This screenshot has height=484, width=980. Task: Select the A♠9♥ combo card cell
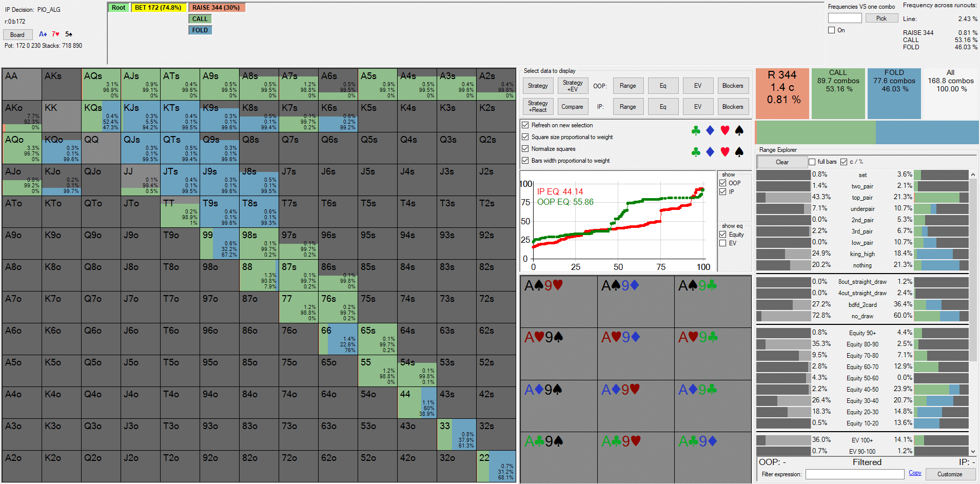[x=559, y=301]
